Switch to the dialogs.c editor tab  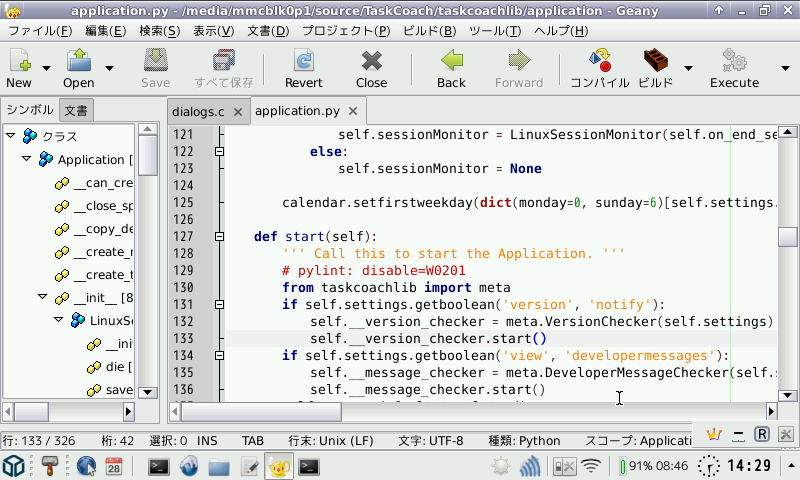pyautogui.click(x=198, y=112)
